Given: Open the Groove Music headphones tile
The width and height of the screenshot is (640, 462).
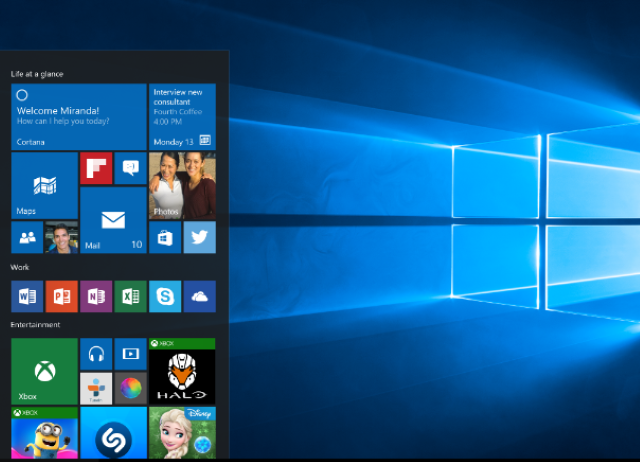Looking at the screenshot, I should click(96, 354).
